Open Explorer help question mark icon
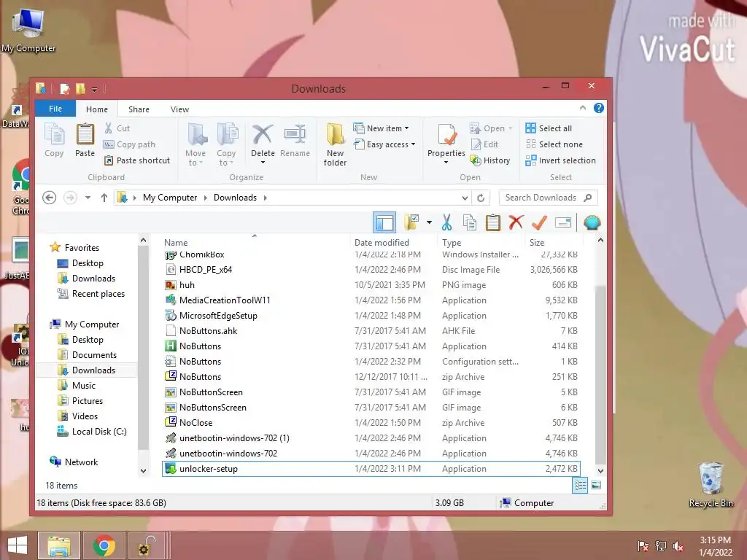The height and width of the screenshot is (560, 747). (x=599, y=108)
